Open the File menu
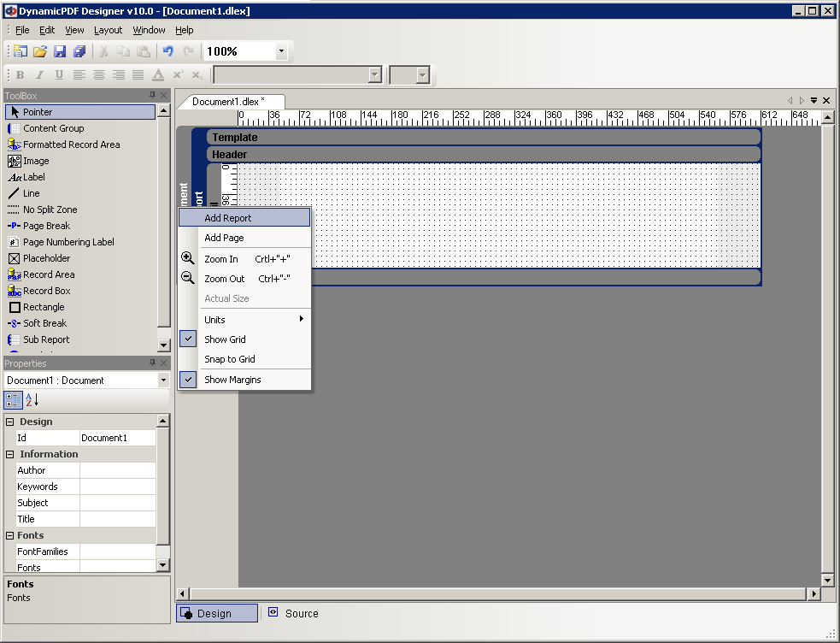Image resolution: width=840 pixels, height=643 pixels. [22, 30]
